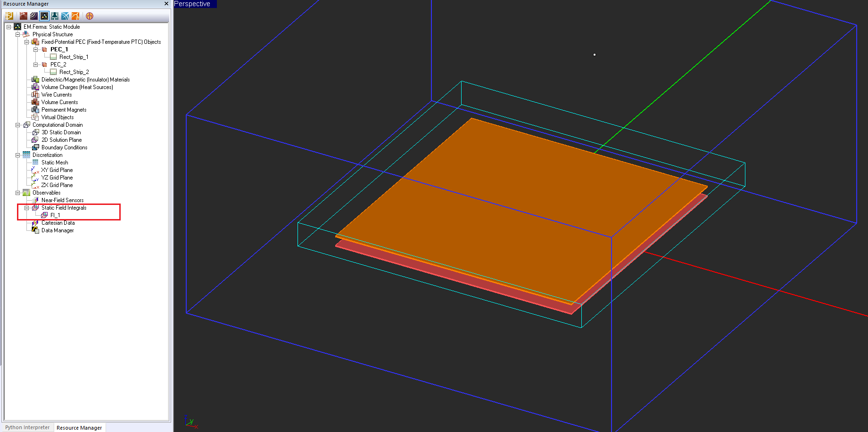This screenshot has width=868, height=432.
Task: Collapse the Static Field Integrals node
Action: [26, 208]
